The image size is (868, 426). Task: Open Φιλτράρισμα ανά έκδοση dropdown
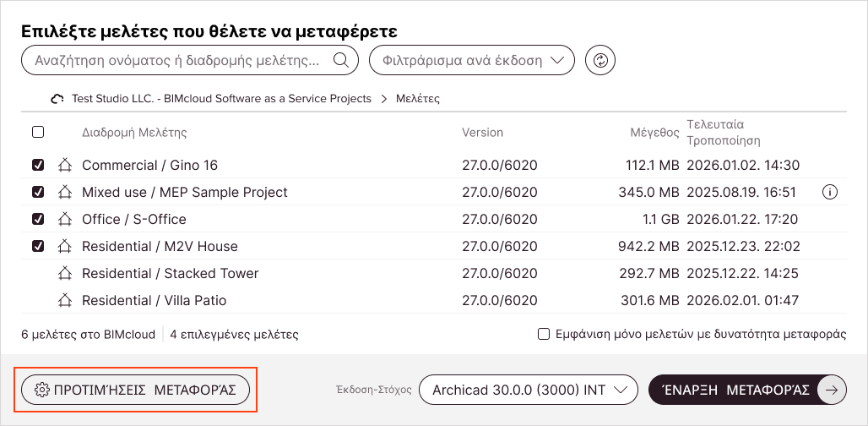pos(472,60)
